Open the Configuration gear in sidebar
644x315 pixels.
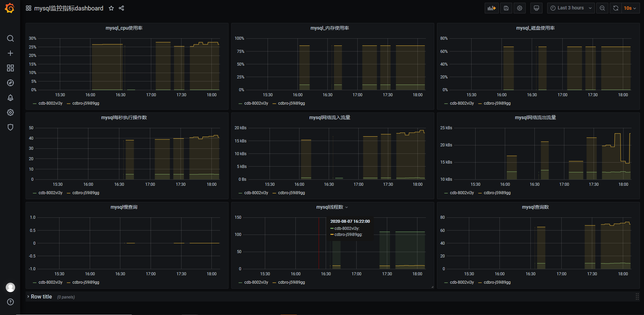click(10, 112)
